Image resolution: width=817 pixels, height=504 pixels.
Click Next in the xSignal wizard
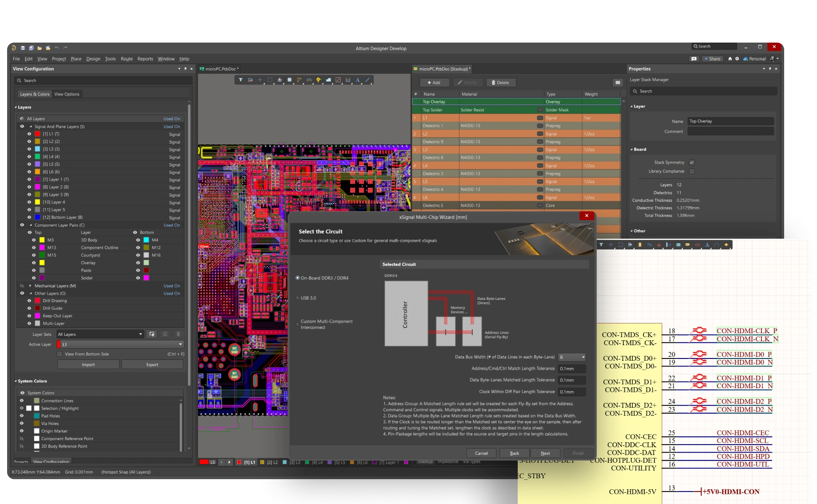545,453
